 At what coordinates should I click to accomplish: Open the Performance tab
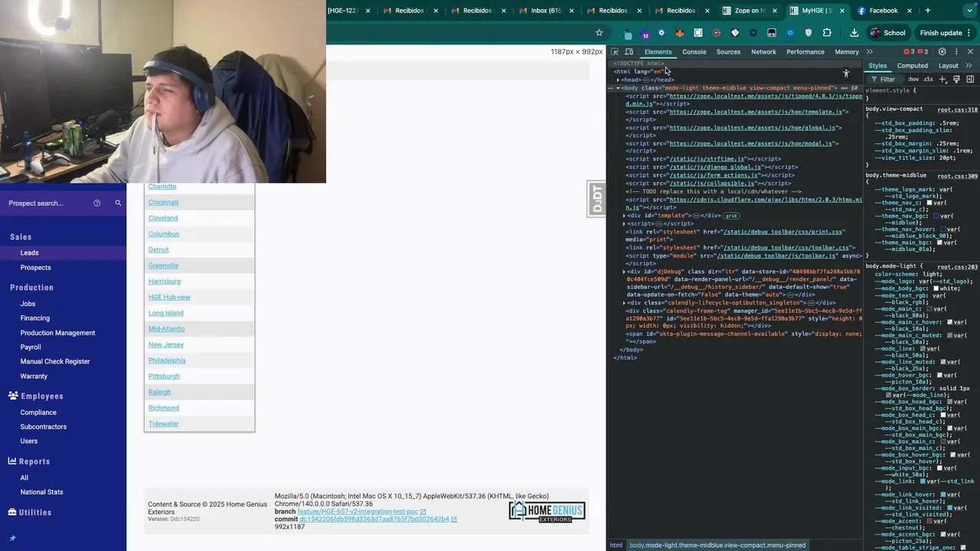pos(805,52)
